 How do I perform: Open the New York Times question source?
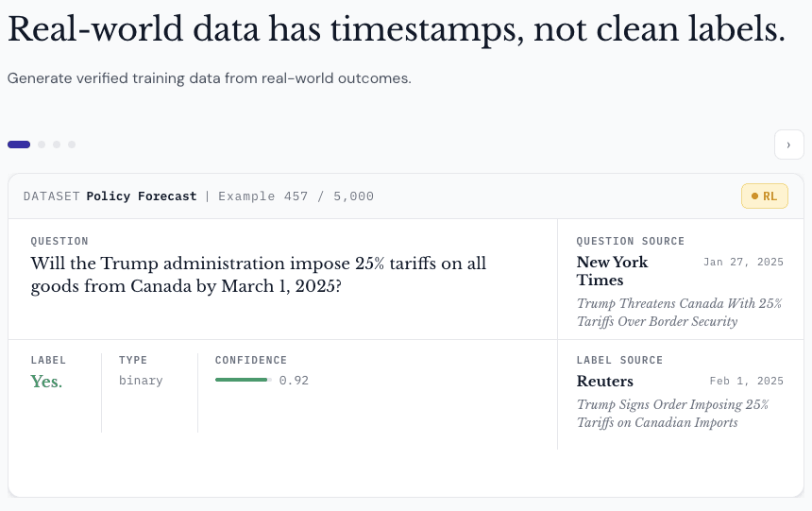point(612,270)
